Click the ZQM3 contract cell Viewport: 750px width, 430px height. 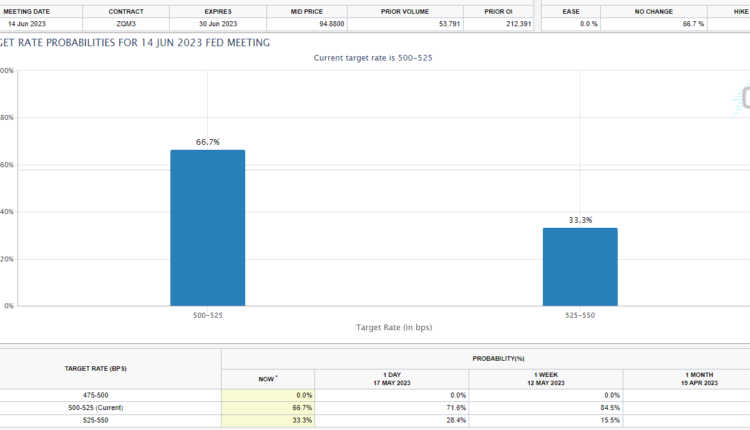(x=126, y=23)
